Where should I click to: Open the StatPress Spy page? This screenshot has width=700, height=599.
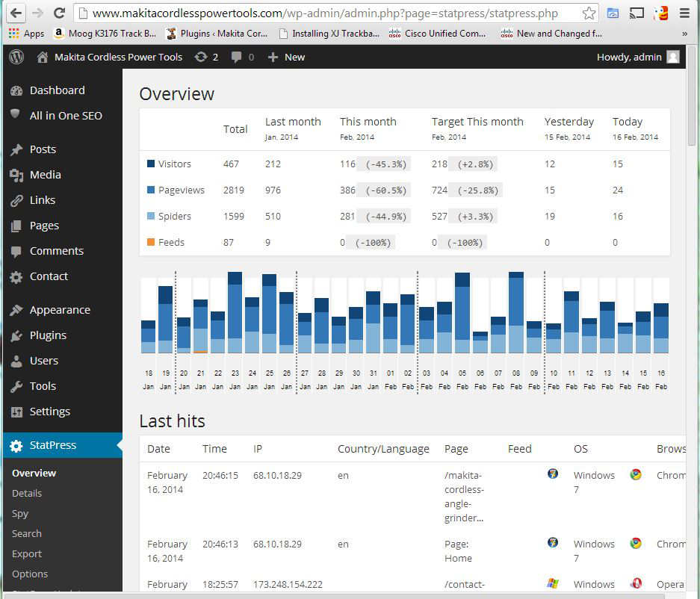pos(20,514)
